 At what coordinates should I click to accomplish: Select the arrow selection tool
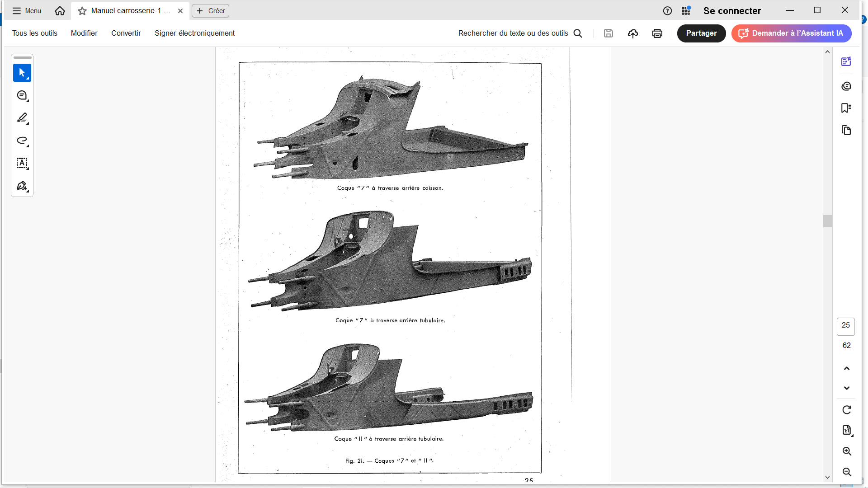[22, 73]
